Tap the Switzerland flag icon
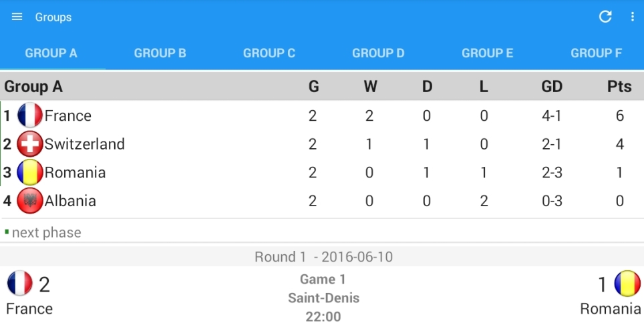 point(30,144)
